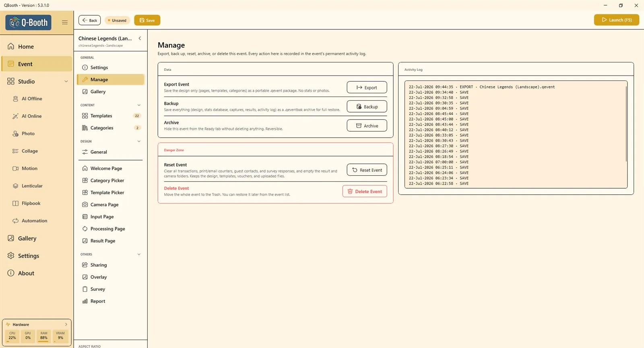Open Template Picker page
Viewport: 644px width, 348px height.
pyautogui.click(x=111, y=193)
